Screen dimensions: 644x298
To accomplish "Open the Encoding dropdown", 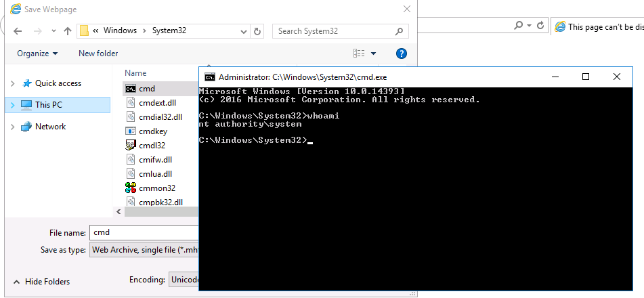I will pyautogui.click(x=184, y=280).
